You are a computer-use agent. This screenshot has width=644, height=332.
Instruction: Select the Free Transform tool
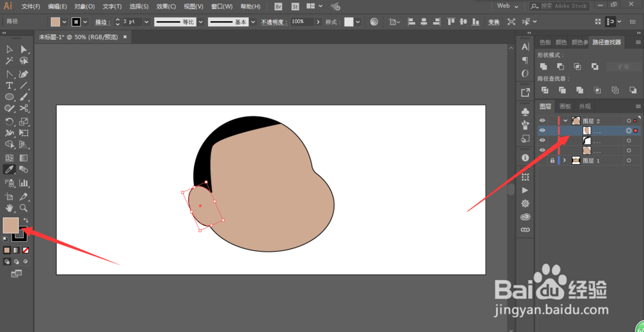click(x=24, y=133)
